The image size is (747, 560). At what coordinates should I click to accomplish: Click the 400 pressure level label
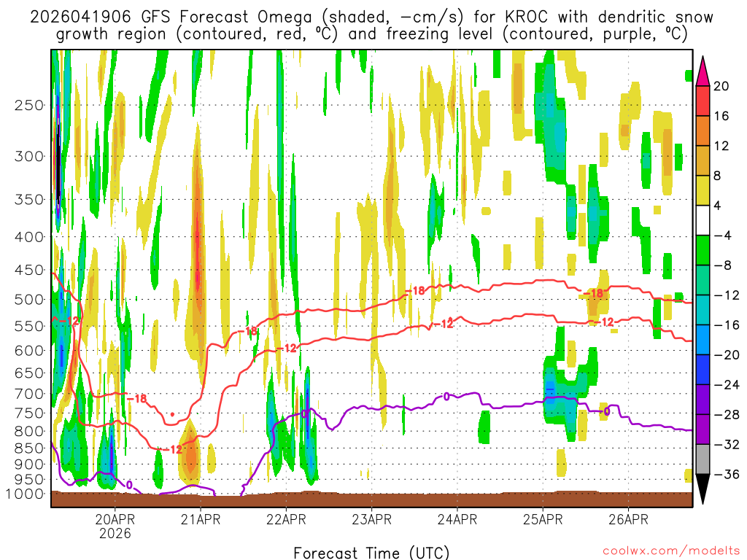click(29, 237)
